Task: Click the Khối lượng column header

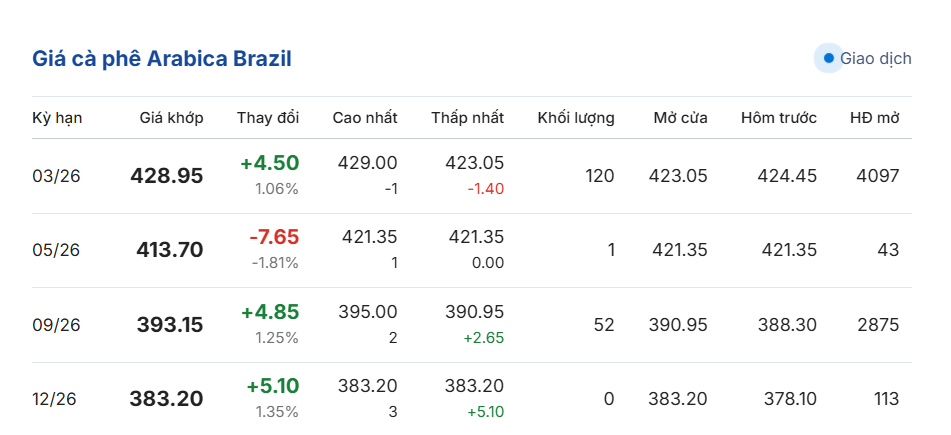Action: [576, 118]
